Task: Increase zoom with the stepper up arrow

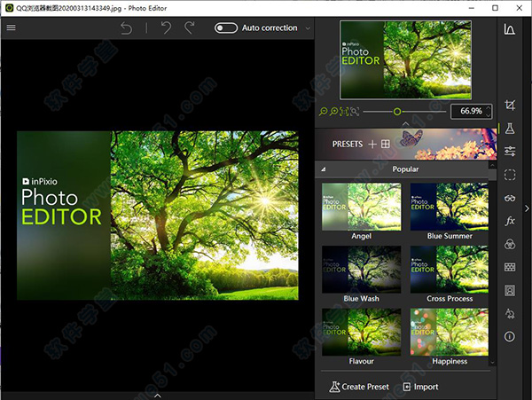Action: (x=489, y=108)
